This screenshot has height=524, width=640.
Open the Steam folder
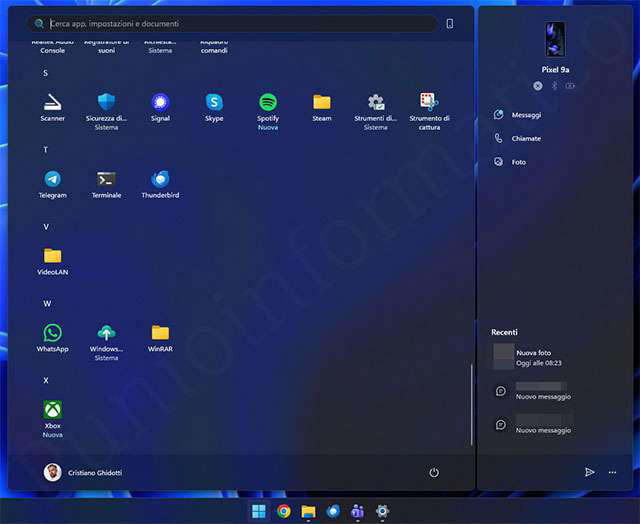tap(322, 108)
